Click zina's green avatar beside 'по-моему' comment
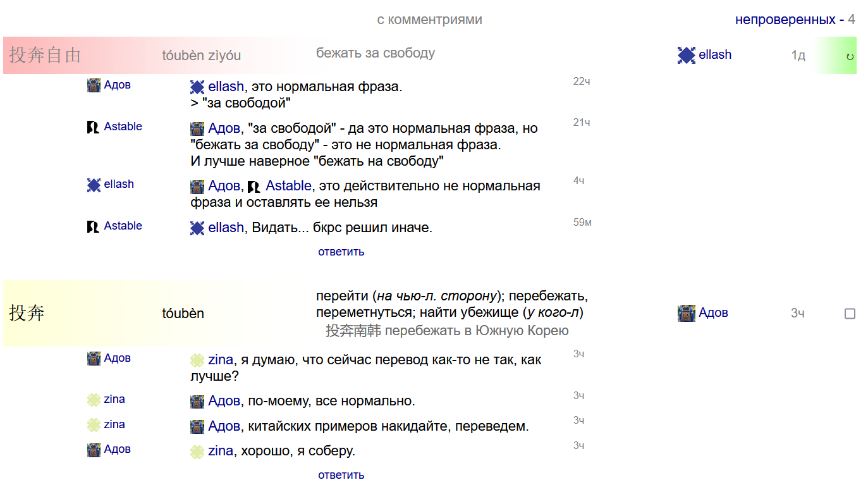Viewport: 868px width, 480px height. [x=94, y=400]
